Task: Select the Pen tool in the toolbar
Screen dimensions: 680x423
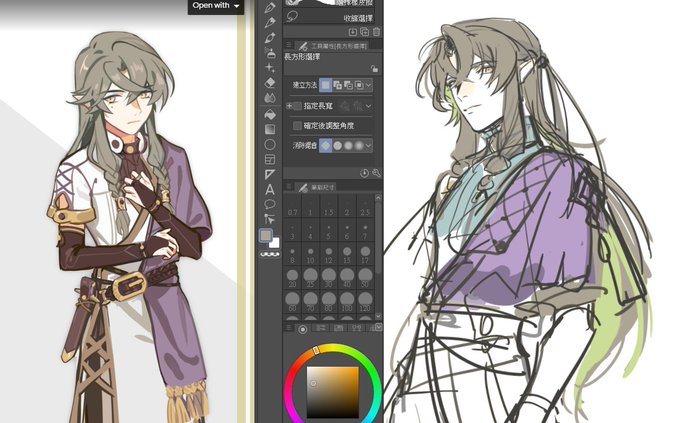Action: click(270, 7)
